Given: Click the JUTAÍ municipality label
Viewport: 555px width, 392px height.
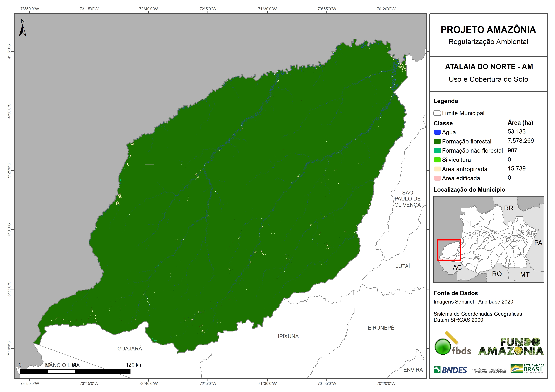Looking at the screenshot, I should pyautogui.click(x=403, y=266).
